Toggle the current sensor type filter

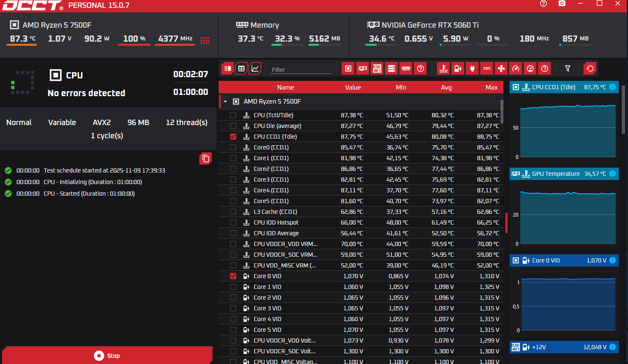[487, 69]
